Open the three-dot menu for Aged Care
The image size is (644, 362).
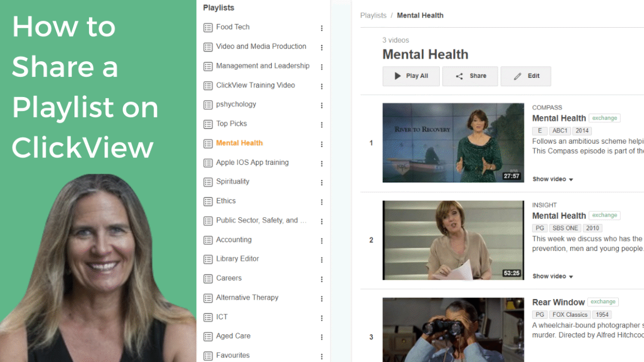321,337
